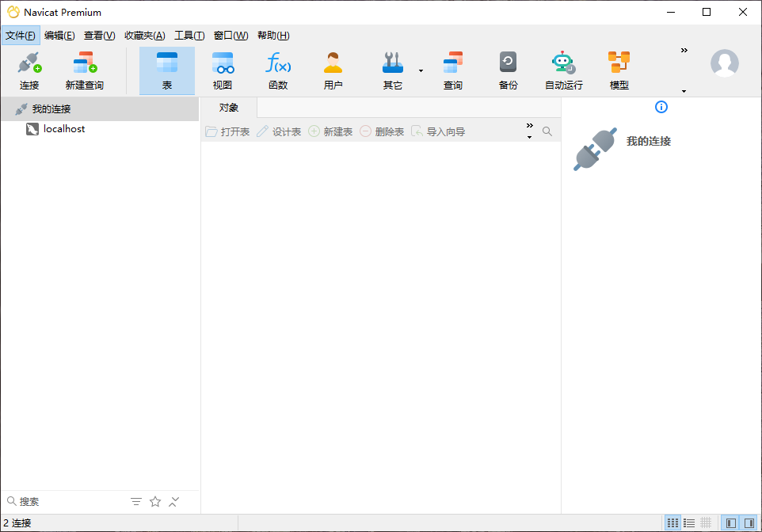
Task: Open 新建查询 (New Query)
Action: [85, 71]
